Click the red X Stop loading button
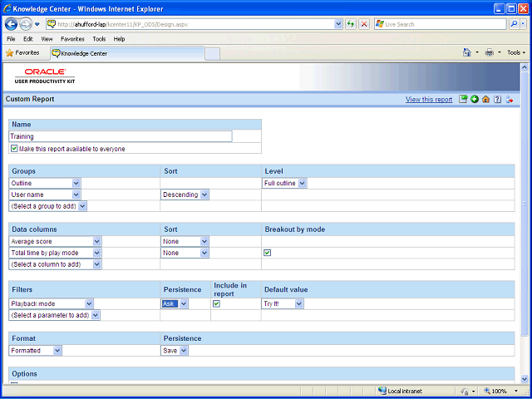The image size is (532, 399). click(364, 24)
